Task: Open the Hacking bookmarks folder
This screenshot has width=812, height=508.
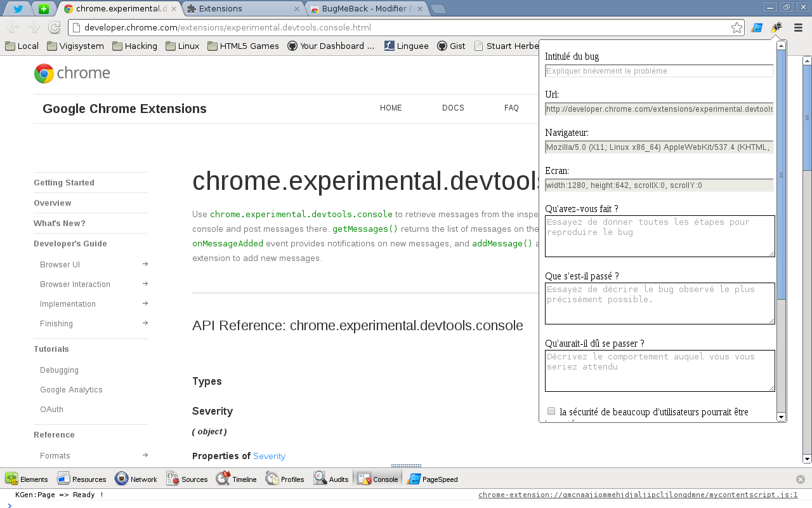Action: [x=135, y=46]
